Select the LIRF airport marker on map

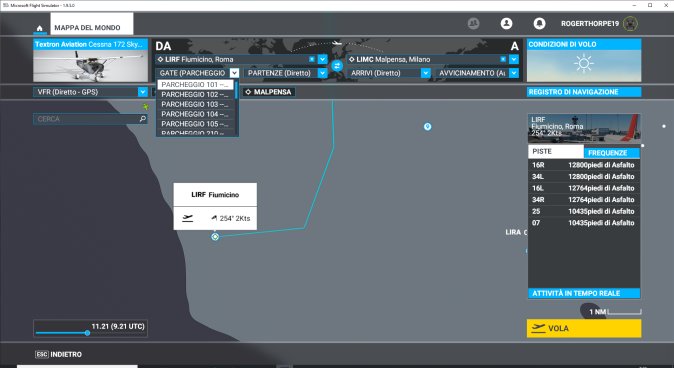(215, 236)
